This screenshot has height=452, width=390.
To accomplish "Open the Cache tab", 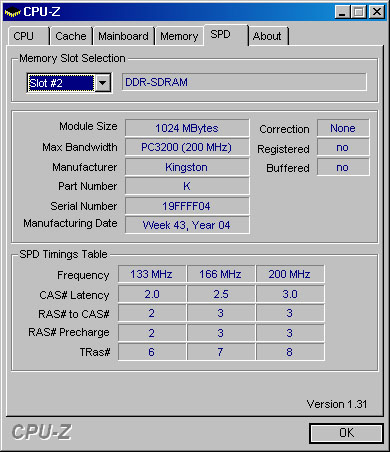I will pos(71,36).
